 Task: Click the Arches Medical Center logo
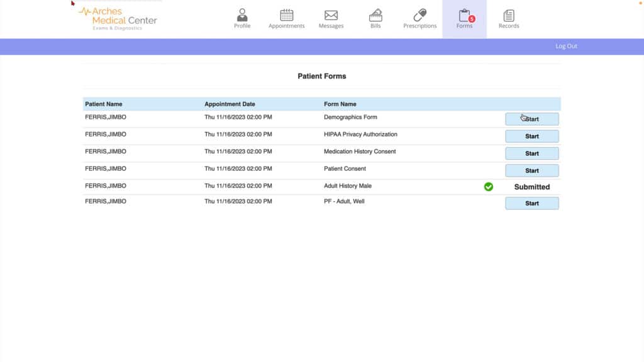click(116, 18)
